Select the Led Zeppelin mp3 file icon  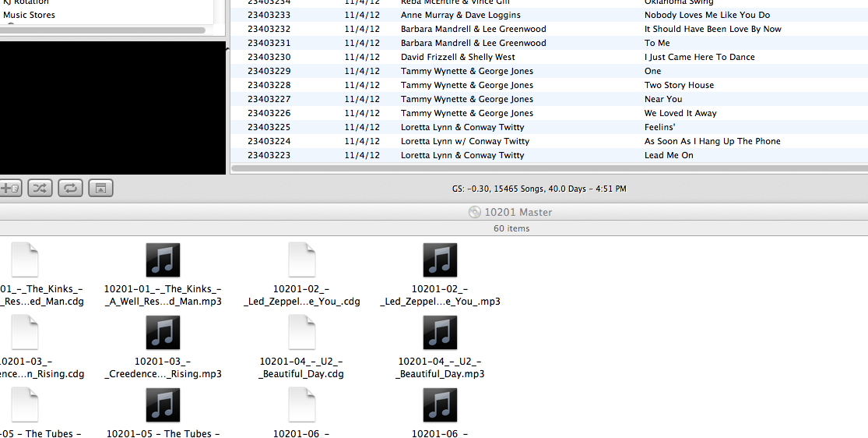pos(440,260)
